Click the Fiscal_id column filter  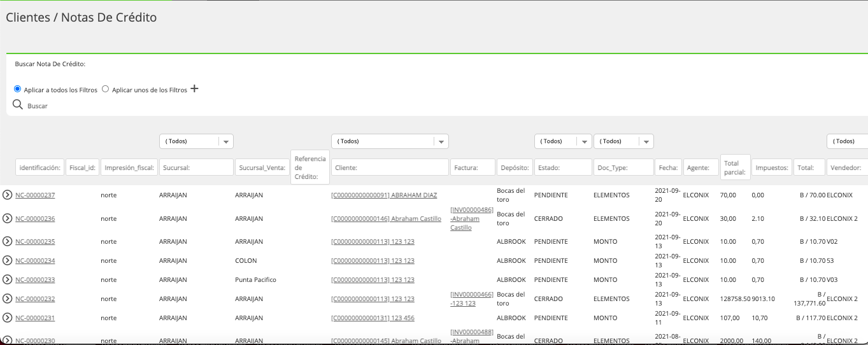82,167
